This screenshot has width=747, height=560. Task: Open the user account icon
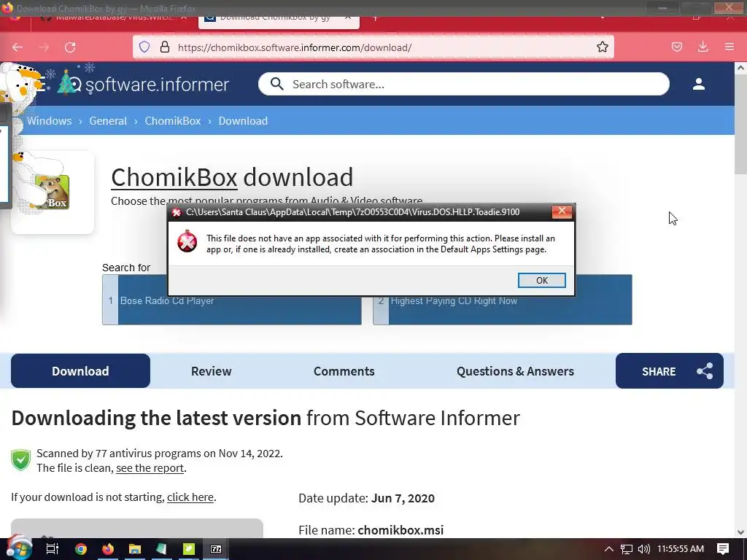(698, 84)
